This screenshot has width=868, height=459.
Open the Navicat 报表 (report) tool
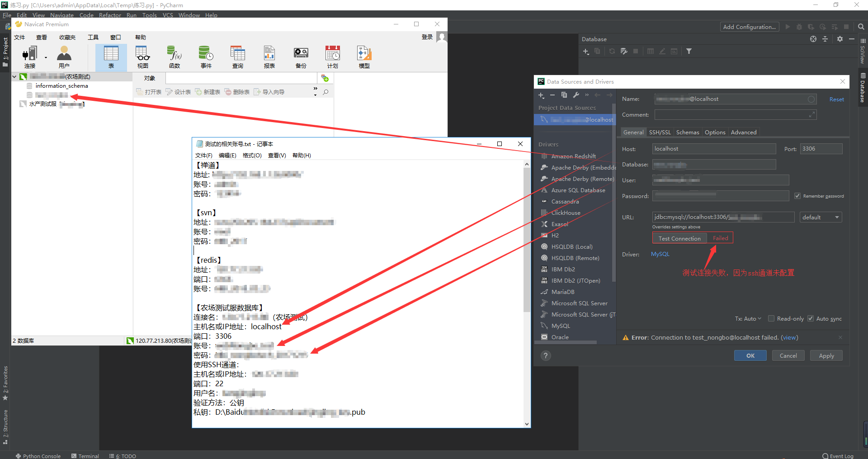269,57
